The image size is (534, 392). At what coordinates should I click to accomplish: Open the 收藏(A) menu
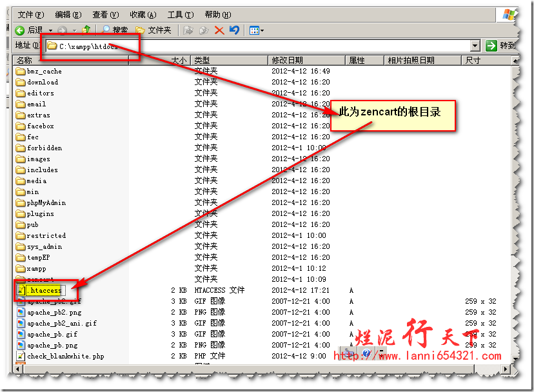pyautogui.click(x=143, y=14)
